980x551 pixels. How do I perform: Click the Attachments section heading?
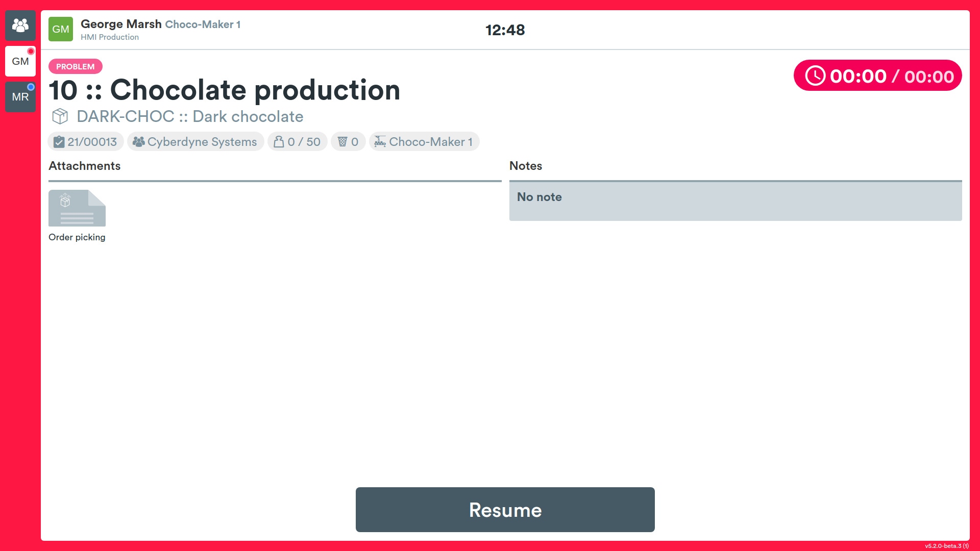[85, 166]
